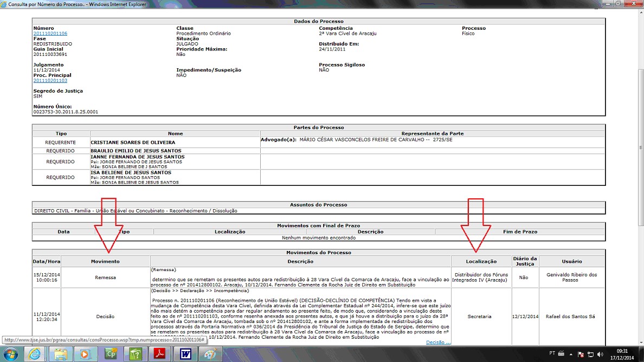
Task: Open the Windows Start menu
Action: pos(11,354)
